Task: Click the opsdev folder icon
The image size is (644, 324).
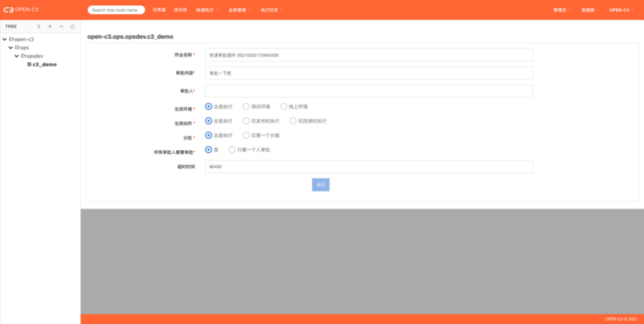Action: [x=24, y=56]
